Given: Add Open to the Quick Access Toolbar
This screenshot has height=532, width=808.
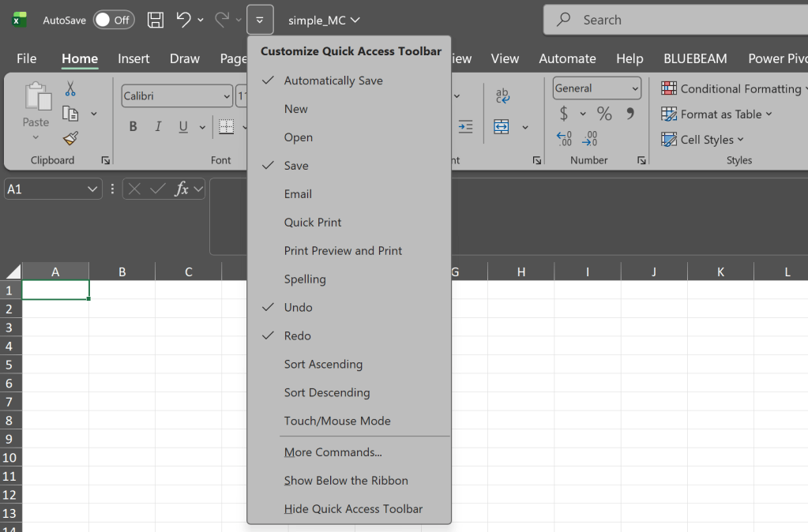Looking at the screenshot, I should pyautogui.click(x=349, y=137).
